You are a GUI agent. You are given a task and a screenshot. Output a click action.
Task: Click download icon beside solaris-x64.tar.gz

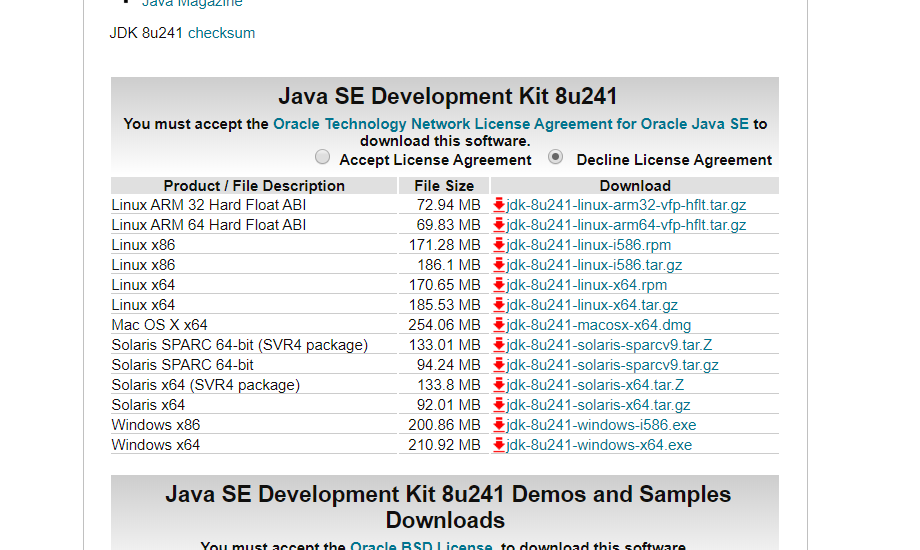[499, 404]
